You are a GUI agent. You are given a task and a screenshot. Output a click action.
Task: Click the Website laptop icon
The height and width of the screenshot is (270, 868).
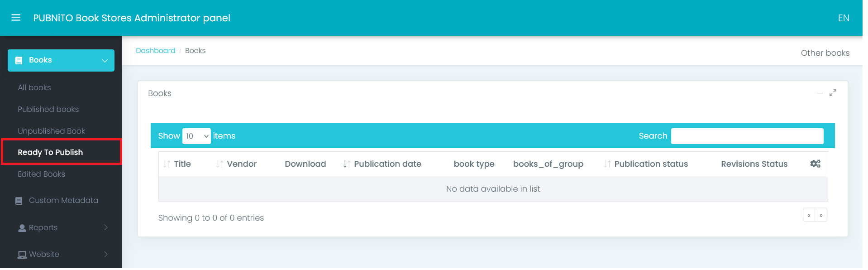(x=22, y=255)
